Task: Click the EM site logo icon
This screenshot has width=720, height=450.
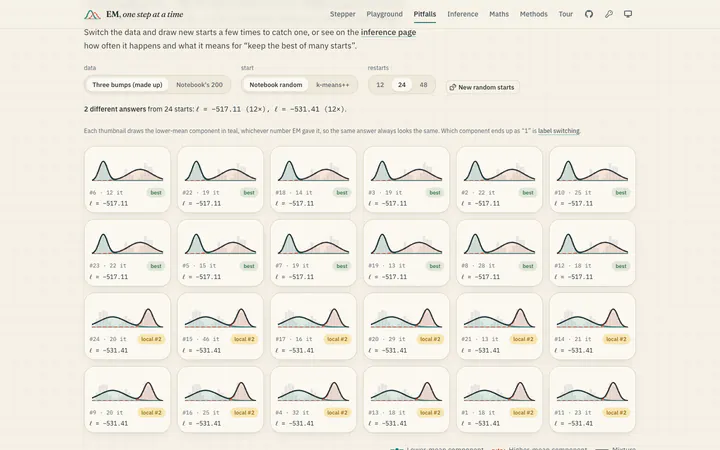Action: coord(92,15)
